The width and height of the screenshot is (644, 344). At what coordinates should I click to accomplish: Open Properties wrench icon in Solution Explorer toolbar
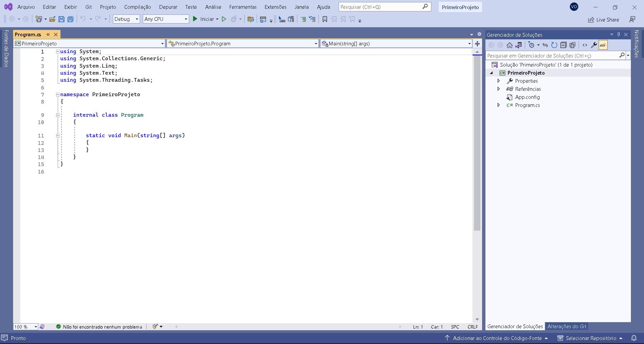594,45
